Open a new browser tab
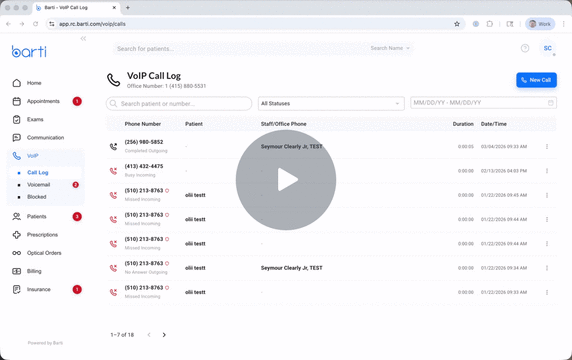The image size is (572, 360). point(128,7)
